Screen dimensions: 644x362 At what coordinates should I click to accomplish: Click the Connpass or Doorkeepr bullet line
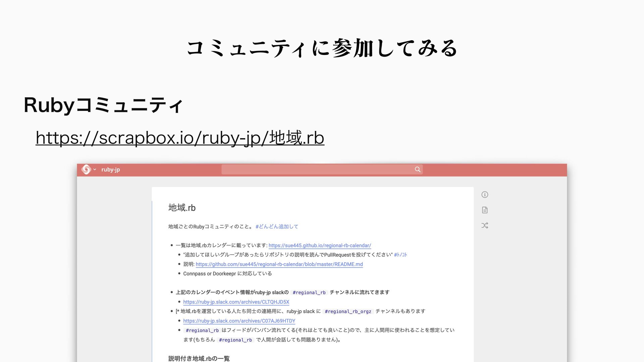click(x=227, y=274)
